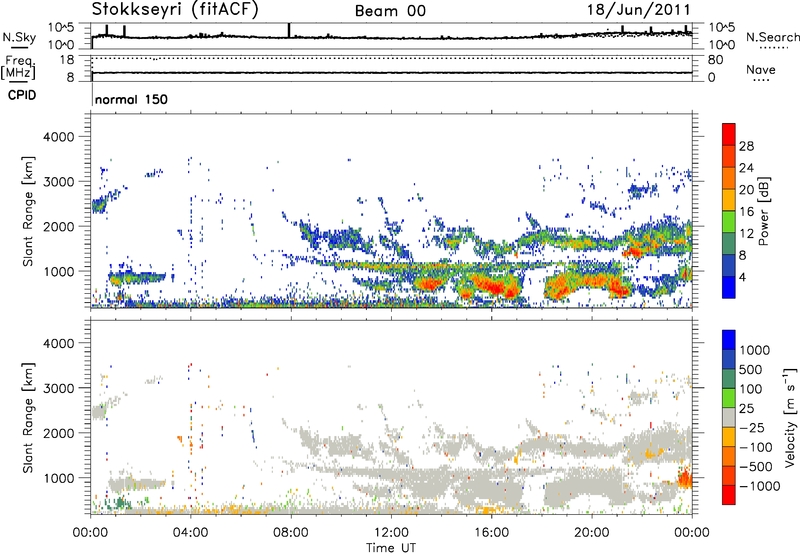Click the 'CPID' label
Screen dimensions: 800x554
coord(22,95)
